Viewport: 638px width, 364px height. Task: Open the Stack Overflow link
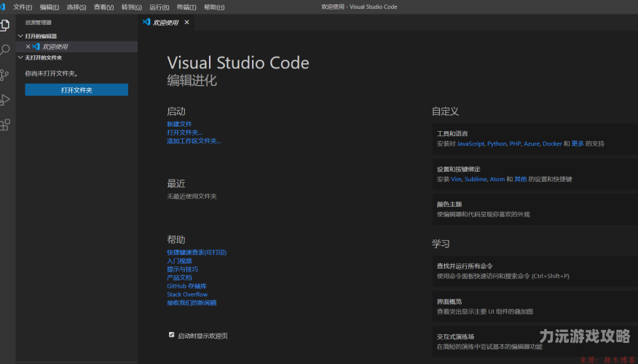click(x=187, y=294)
